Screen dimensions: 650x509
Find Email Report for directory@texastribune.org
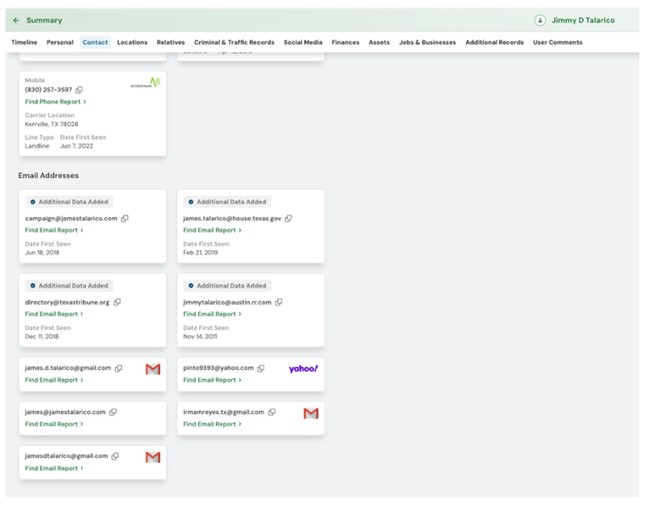pyautogui.click(x=54, y=314)
